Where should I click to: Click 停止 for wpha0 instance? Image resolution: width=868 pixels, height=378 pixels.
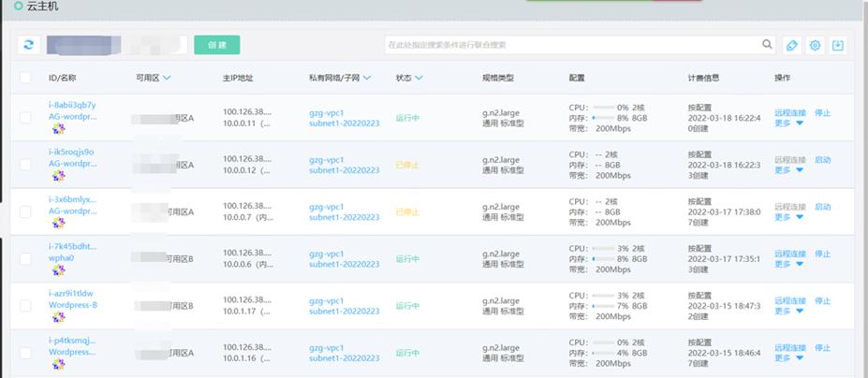[823, 254]
